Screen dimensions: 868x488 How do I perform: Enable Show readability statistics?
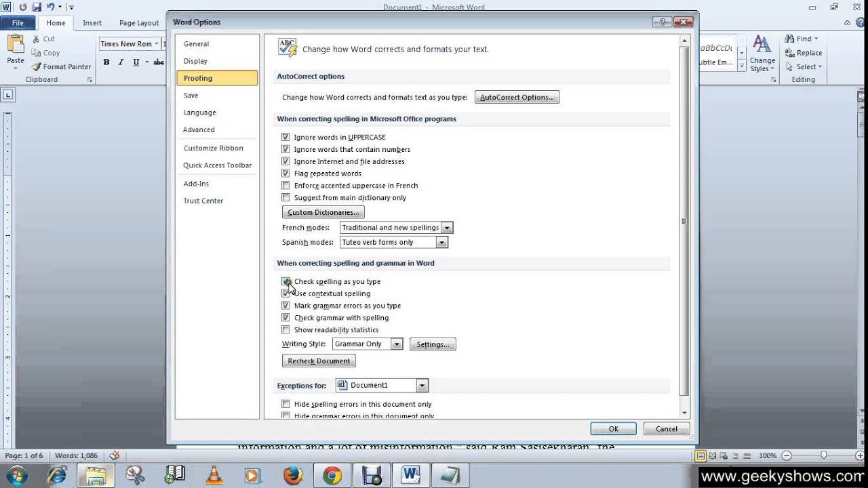pyautogui.click(x=285, y=330)
